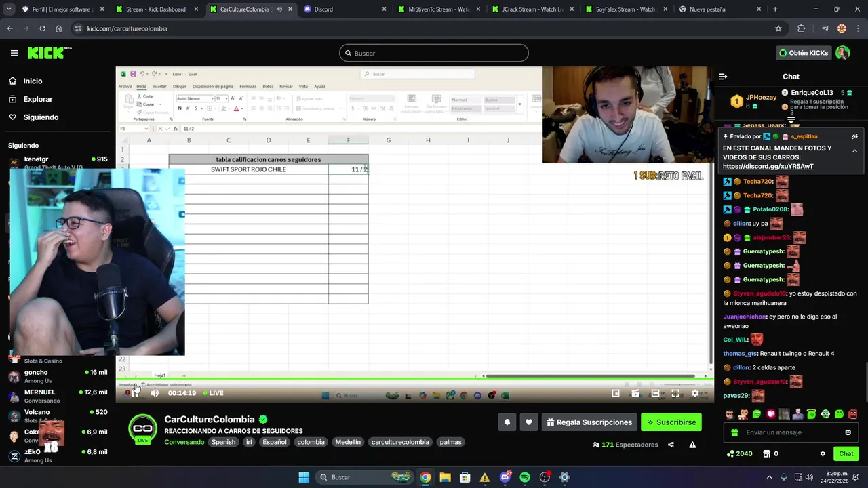
Task: Open MERNUEL channel in following list
Action: pos(58,396)
